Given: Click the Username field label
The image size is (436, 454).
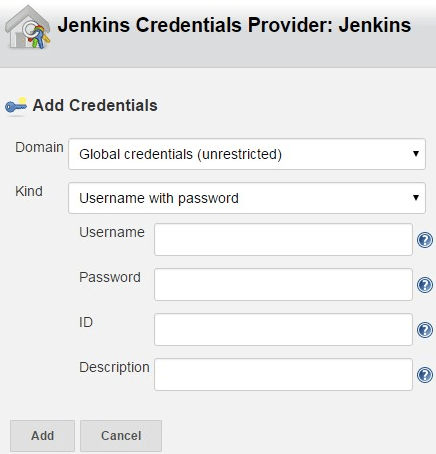Looking at the screenshot, I should click(112, 232).
